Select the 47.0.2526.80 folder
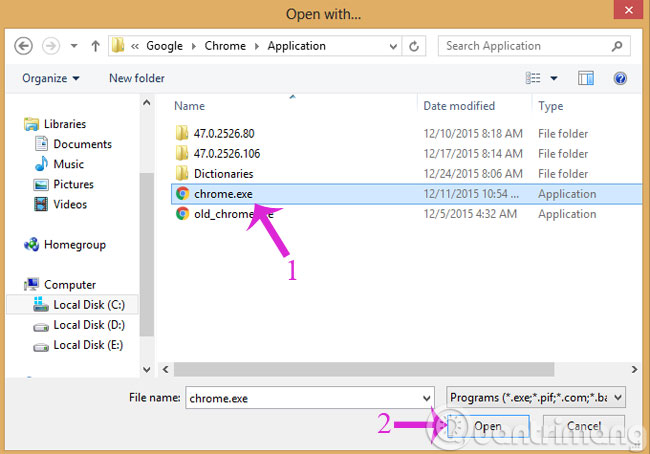This screenshot has width=650, height=454. pos(224,134)
